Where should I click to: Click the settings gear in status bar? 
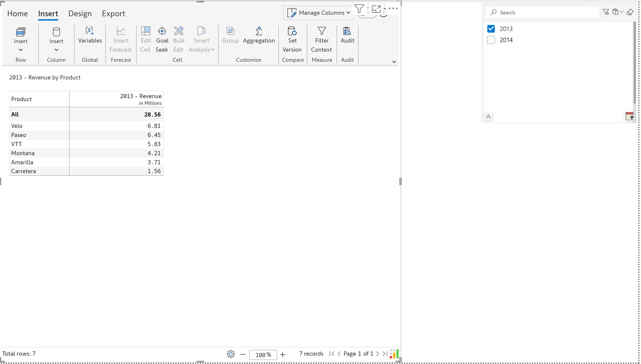point(231,354)
